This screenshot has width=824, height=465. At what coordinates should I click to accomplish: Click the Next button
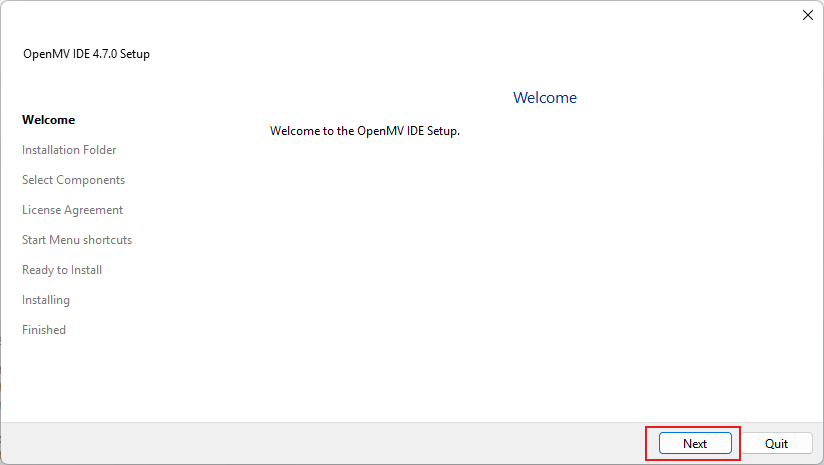click(695, 443)
